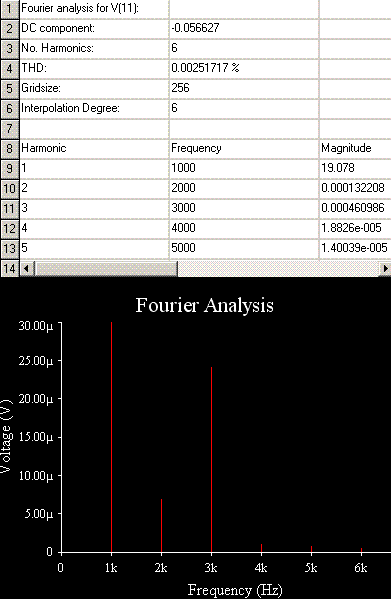This screenshot has width=391, height=599.
Task: Click the 'Voltage (V)' axis label
Action: tap(5, 437)
